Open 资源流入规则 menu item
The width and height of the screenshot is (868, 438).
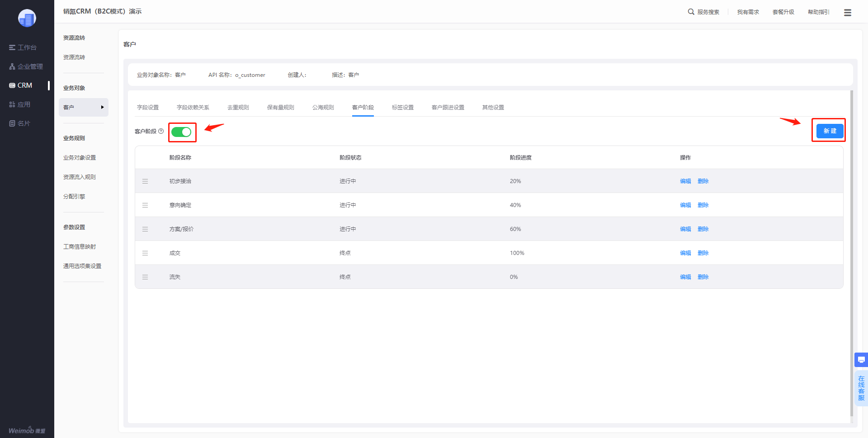(80, 177)
